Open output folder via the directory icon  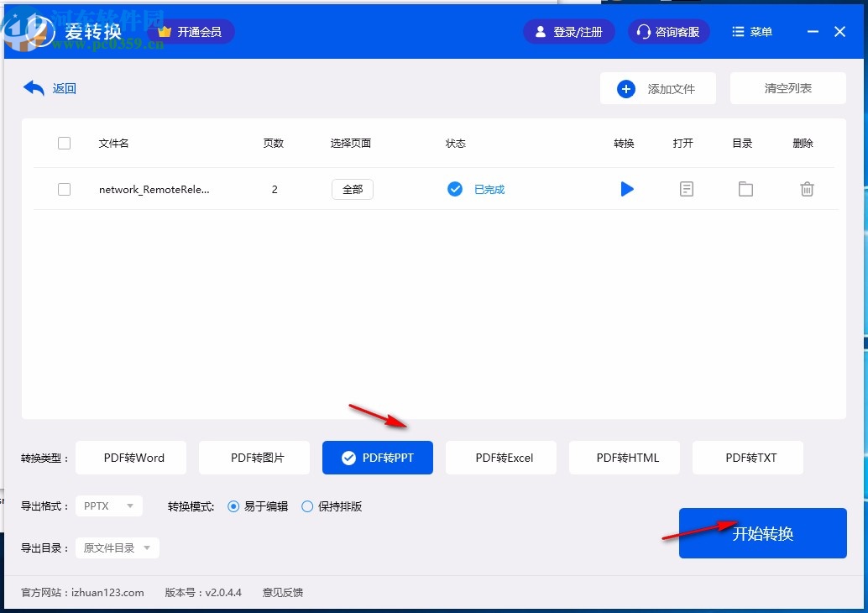(x=745, y=189)
